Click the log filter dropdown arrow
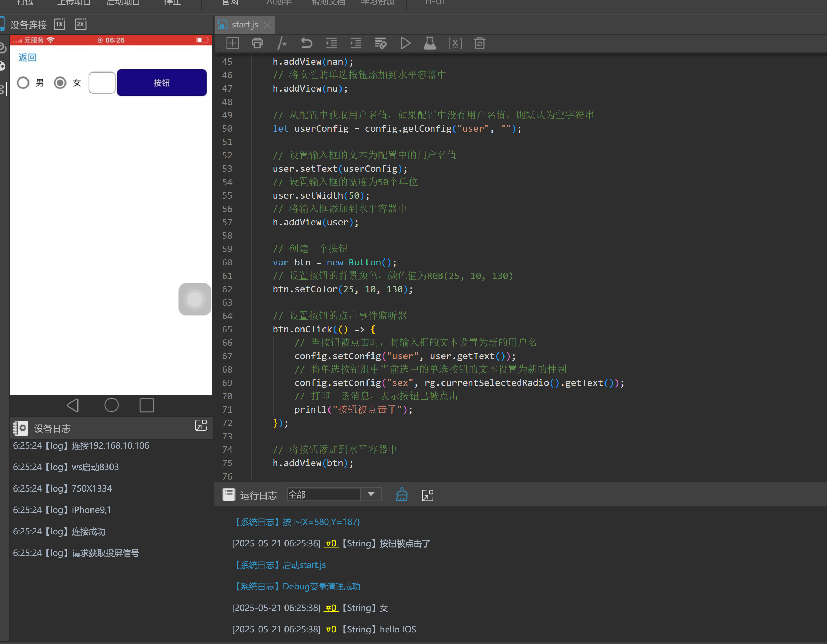 coord(371,494)
